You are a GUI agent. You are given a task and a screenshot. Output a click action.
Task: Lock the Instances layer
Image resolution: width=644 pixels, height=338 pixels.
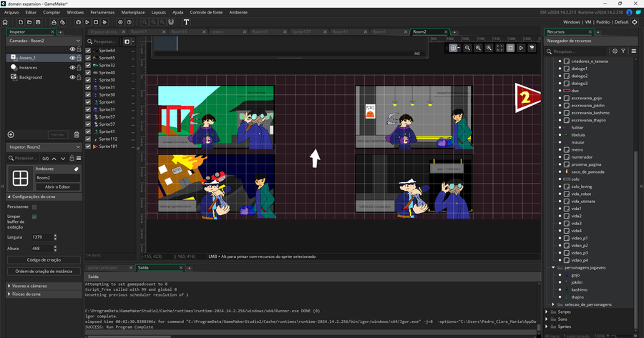(x=79, y=68)
